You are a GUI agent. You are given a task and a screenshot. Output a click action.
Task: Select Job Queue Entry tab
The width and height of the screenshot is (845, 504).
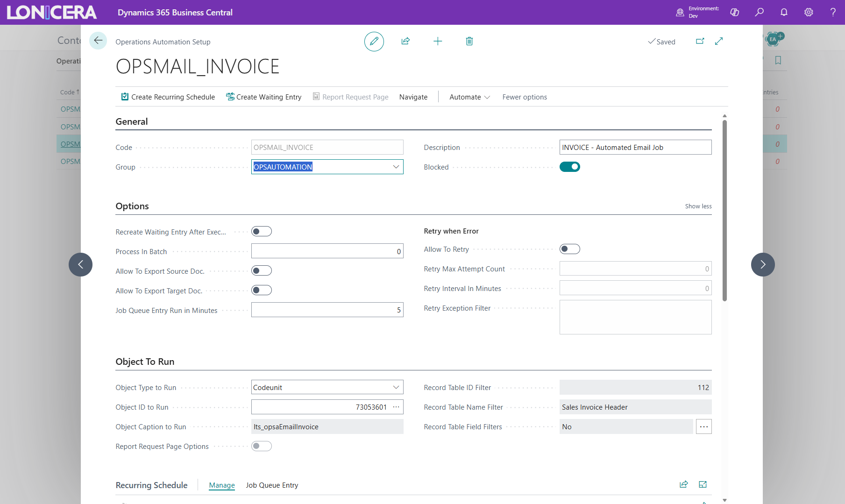pos(272,485)
